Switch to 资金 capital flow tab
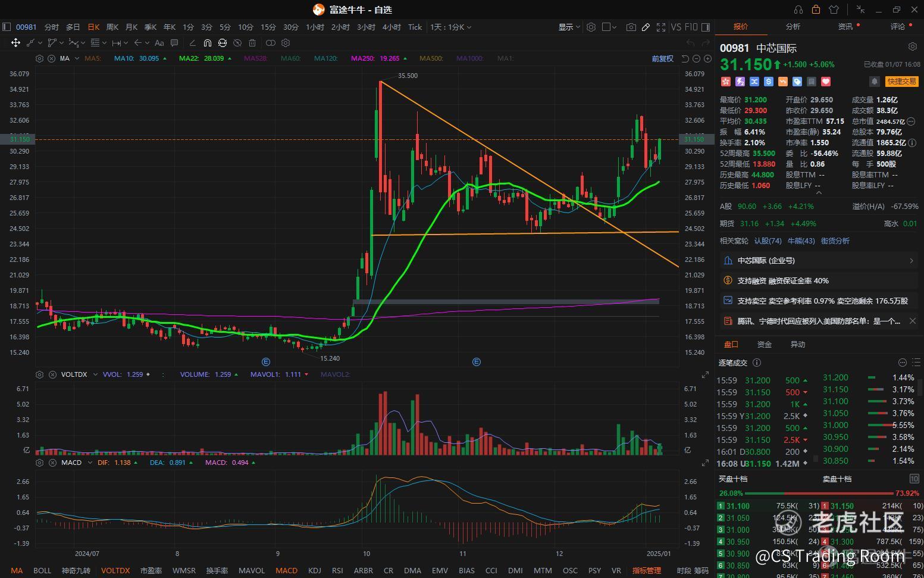The width and height of the screenshot is (924, 578). pos(764,345)
